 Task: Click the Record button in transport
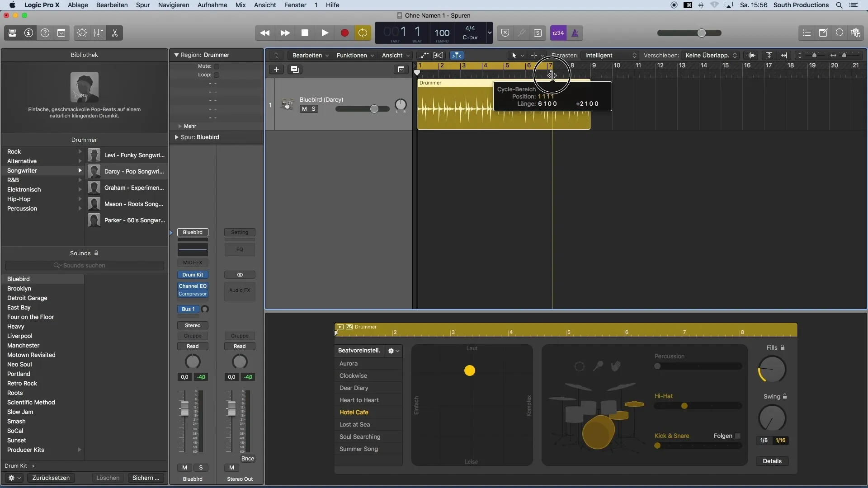click(344, 33)
